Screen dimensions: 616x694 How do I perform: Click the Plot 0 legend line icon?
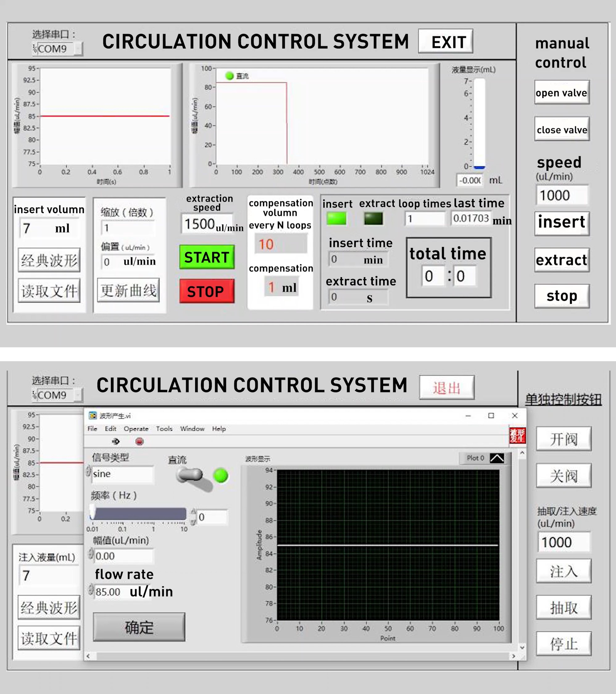tap(497, 458)
